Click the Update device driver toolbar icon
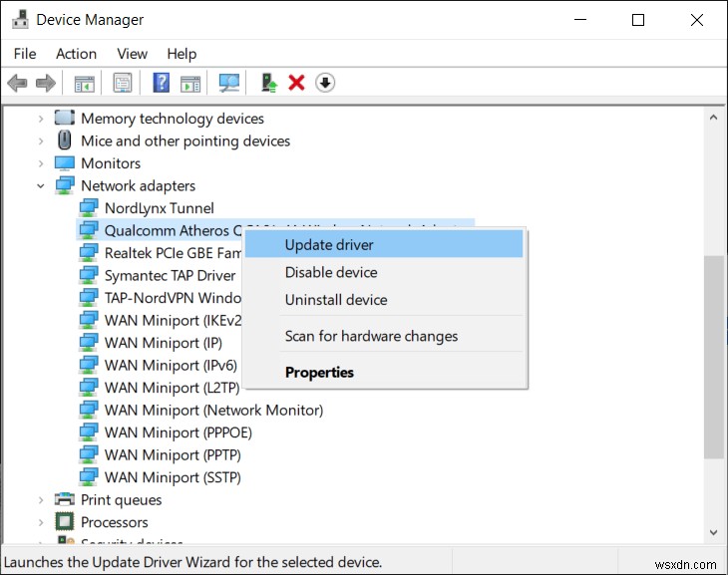 [x=268, y=83]
